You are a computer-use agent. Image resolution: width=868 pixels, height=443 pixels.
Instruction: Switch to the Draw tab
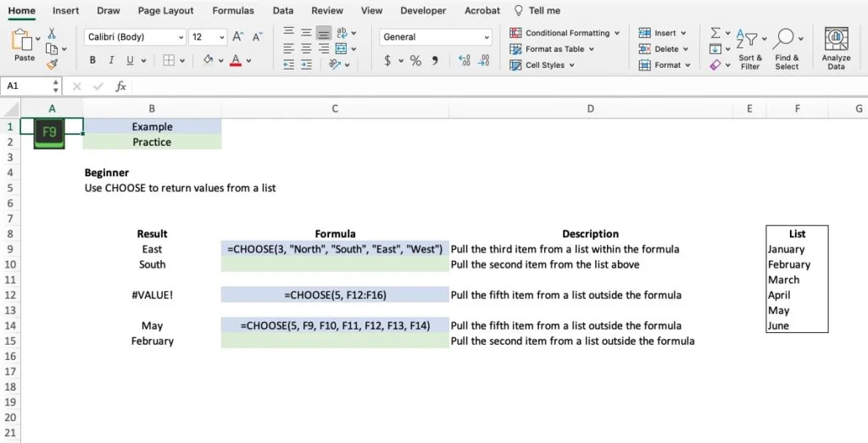(108, 10)
